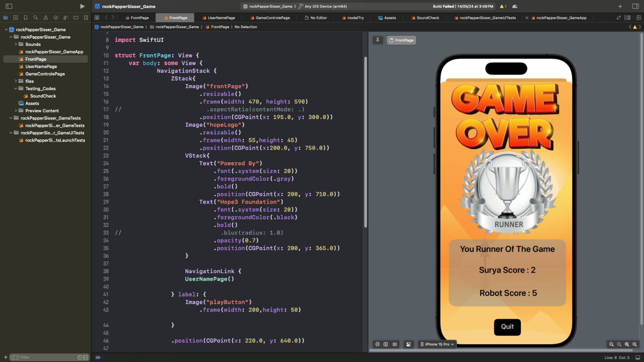The image size is (644, 362).
Task: Switch to the UserNamePage tab
Action: 219,18
